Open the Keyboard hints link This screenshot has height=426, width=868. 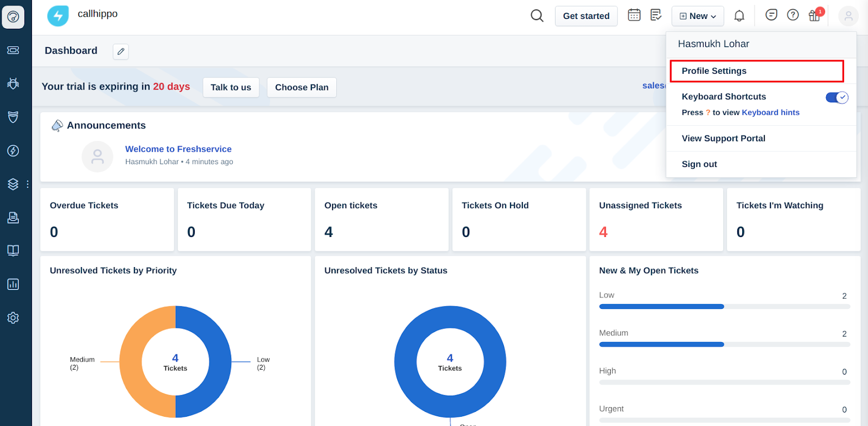pyautogui.click(x=770, y=113)
